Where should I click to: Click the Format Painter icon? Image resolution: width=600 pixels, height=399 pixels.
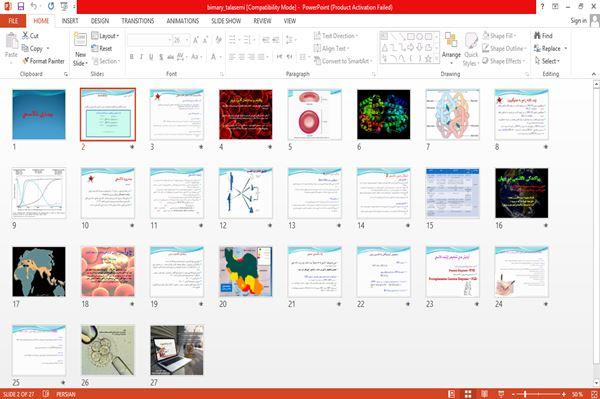click(26, 61)
